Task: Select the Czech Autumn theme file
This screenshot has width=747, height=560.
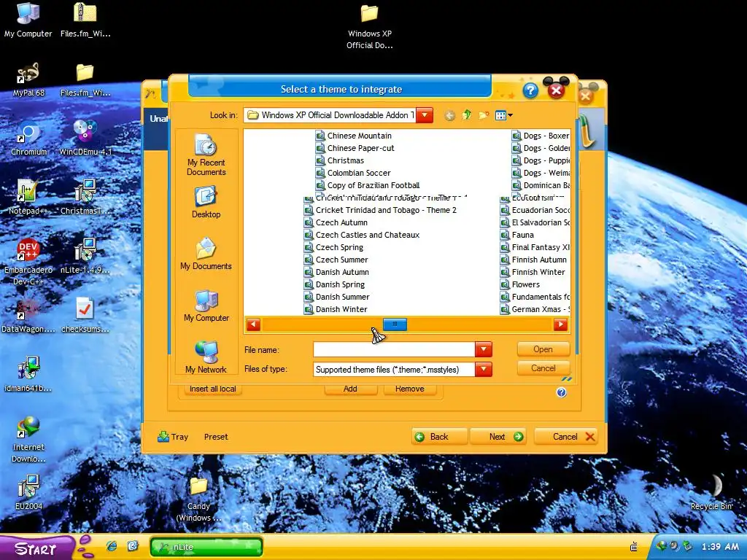Action: pos(336,222)
